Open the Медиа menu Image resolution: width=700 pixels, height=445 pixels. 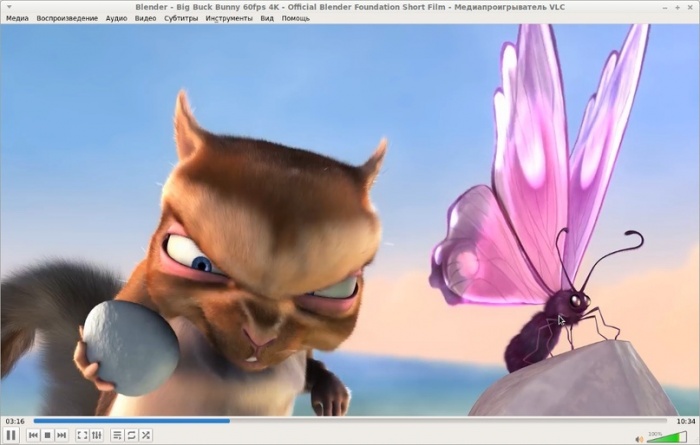pos(17,18)
